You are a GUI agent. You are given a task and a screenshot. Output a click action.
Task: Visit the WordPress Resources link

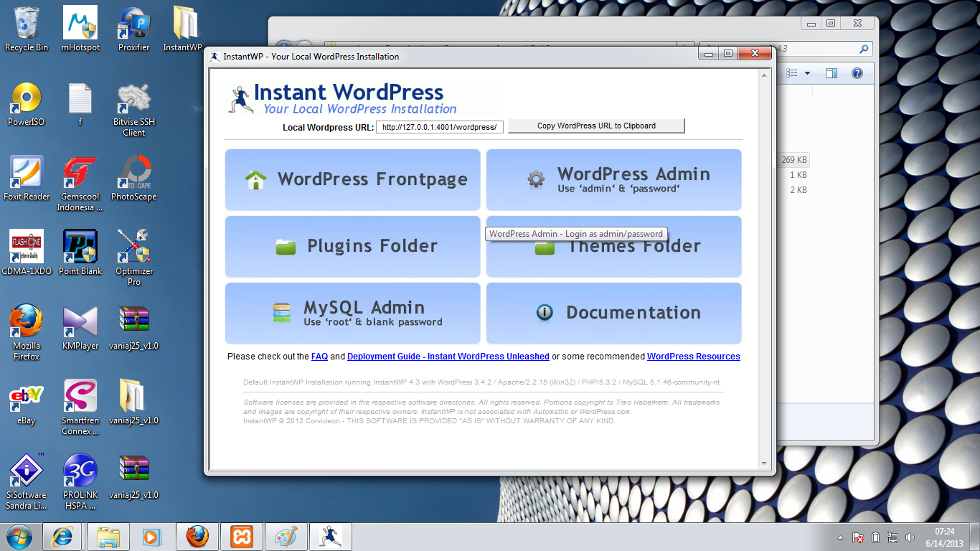click(x=694, y=357)
